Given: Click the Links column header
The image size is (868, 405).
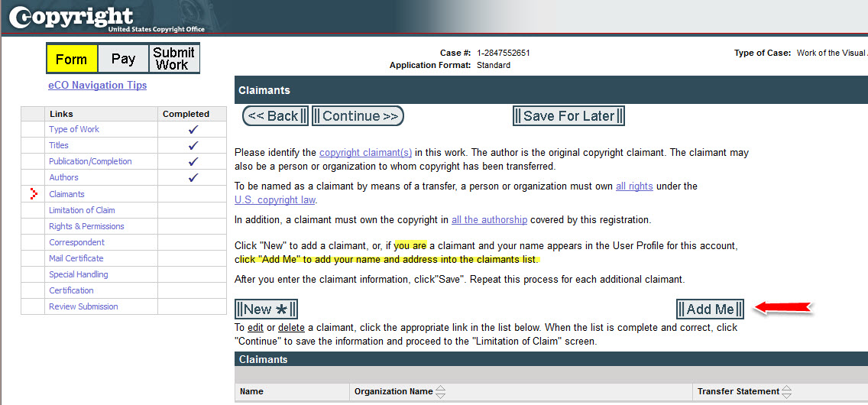Looking at the screenshot, I should [61, 114].
